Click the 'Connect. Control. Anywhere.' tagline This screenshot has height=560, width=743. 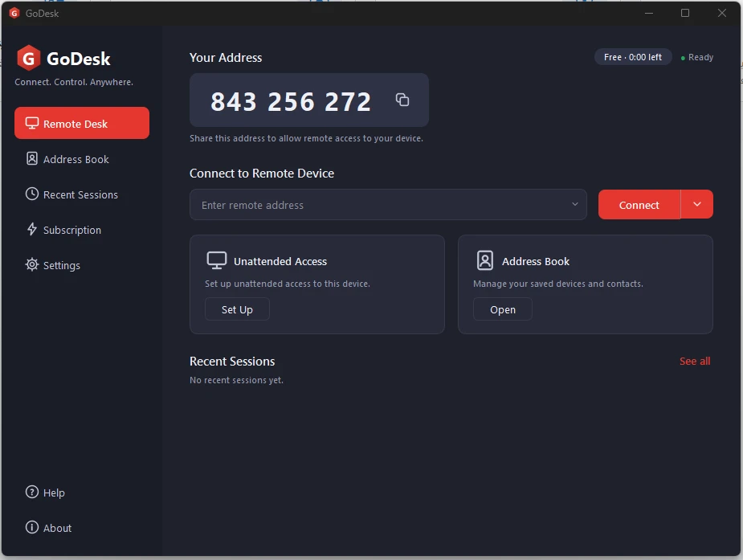(74, 82)
